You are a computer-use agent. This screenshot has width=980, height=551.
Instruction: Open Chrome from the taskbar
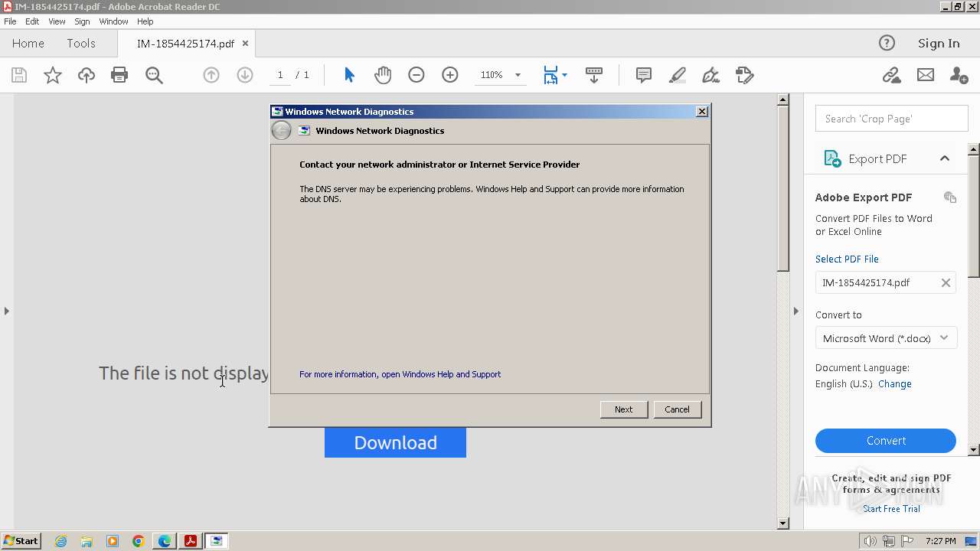139,541
